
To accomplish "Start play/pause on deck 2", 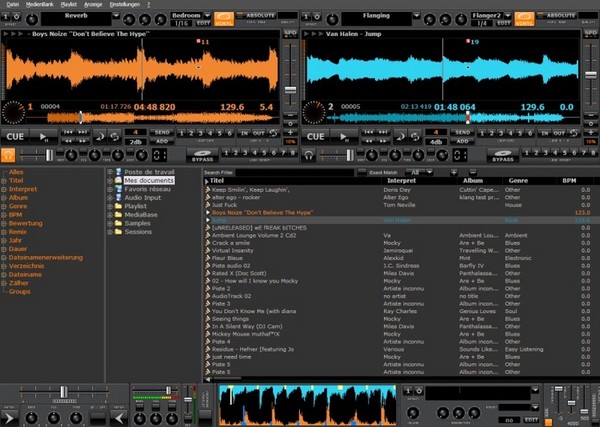I will click(x=344, y=137).
